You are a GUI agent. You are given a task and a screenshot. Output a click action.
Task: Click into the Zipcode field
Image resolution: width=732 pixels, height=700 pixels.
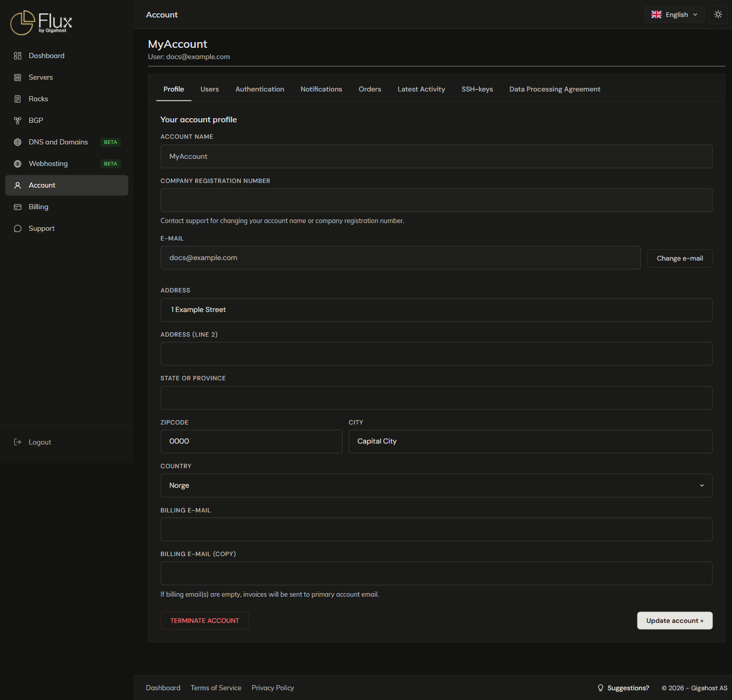click(x=251, y=441)
